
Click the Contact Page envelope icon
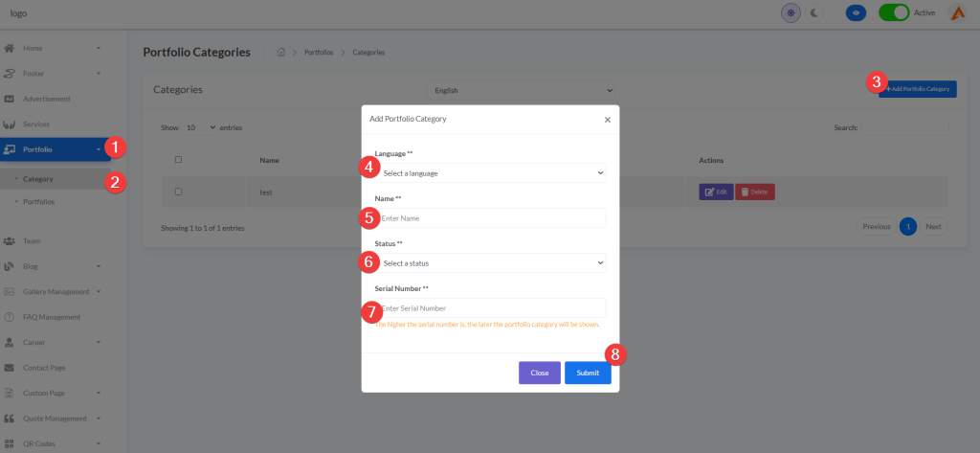[x=10, y=368]
